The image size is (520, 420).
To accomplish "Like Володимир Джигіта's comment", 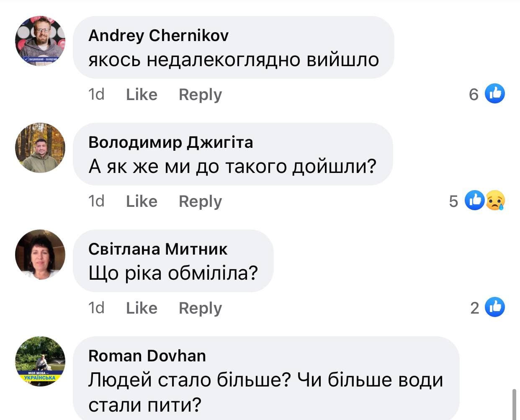I will (x=142, y=201).
